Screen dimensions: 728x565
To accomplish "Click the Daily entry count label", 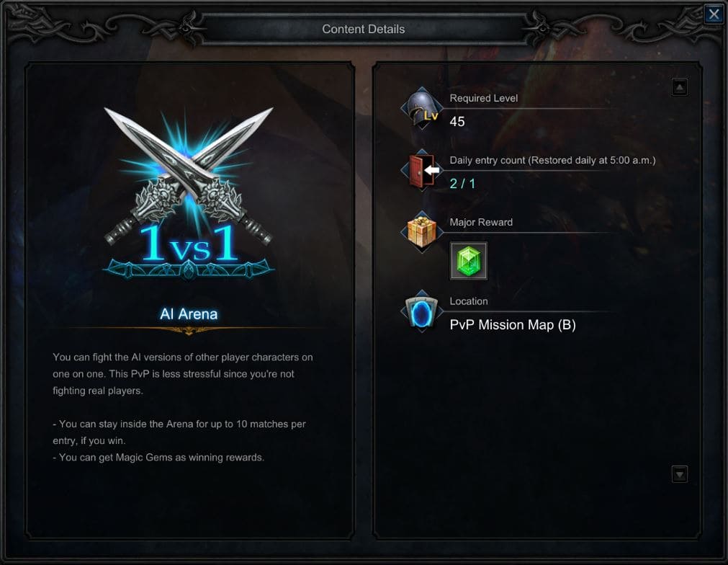I will pos(552,160).
